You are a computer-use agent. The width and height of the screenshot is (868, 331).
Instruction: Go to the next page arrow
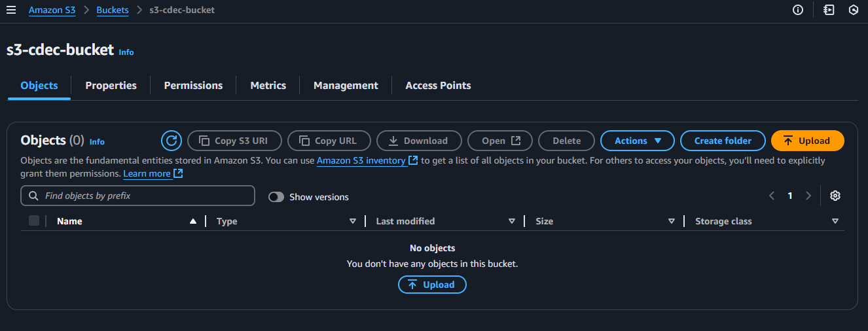click(808, 196)
